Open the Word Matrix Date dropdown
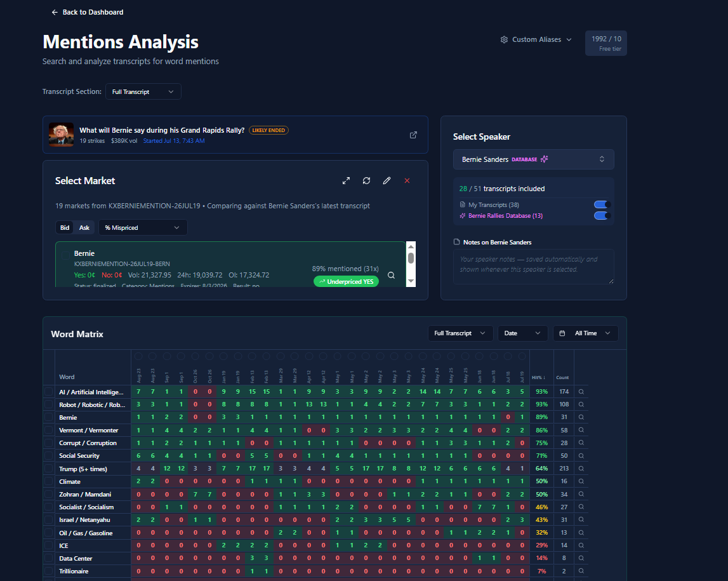Viewport: 728px width, 581px height. tap(522, 333)
